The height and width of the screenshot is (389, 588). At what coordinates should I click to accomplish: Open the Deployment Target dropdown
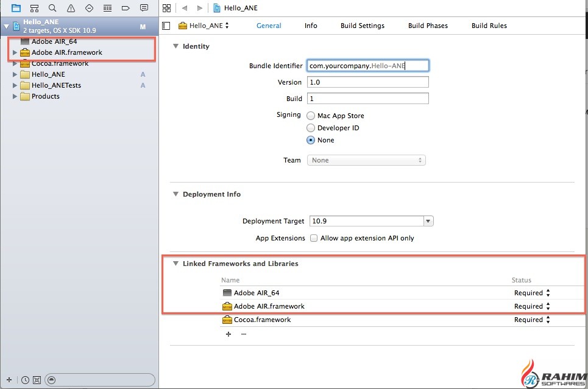coord(428,222)
